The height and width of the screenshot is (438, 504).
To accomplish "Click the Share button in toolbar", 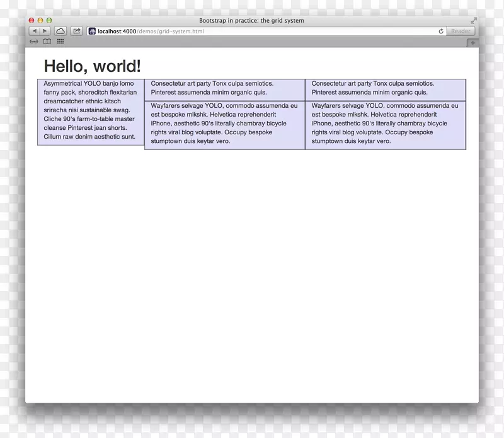I will (x=77, y=31).
